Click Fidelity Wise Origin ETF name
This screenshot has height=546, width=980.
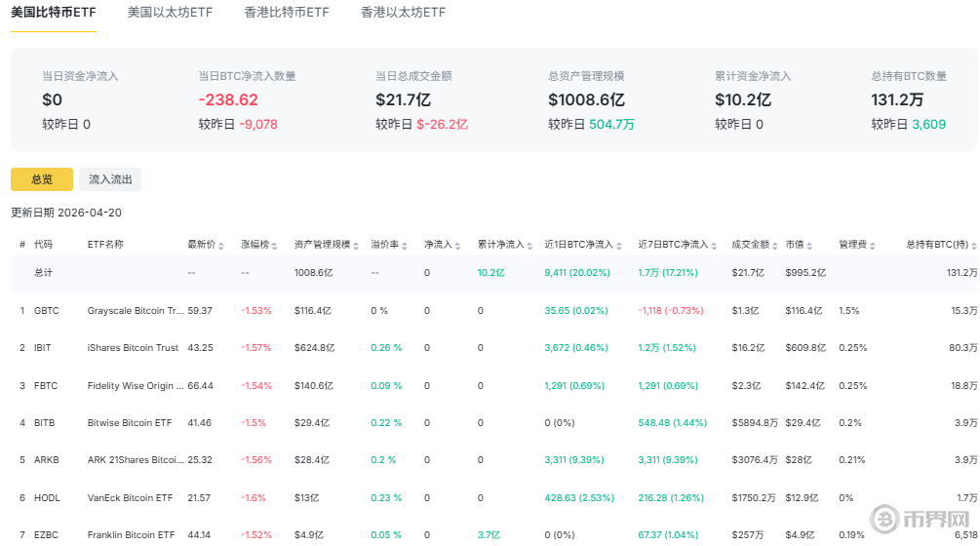[136, 385]
